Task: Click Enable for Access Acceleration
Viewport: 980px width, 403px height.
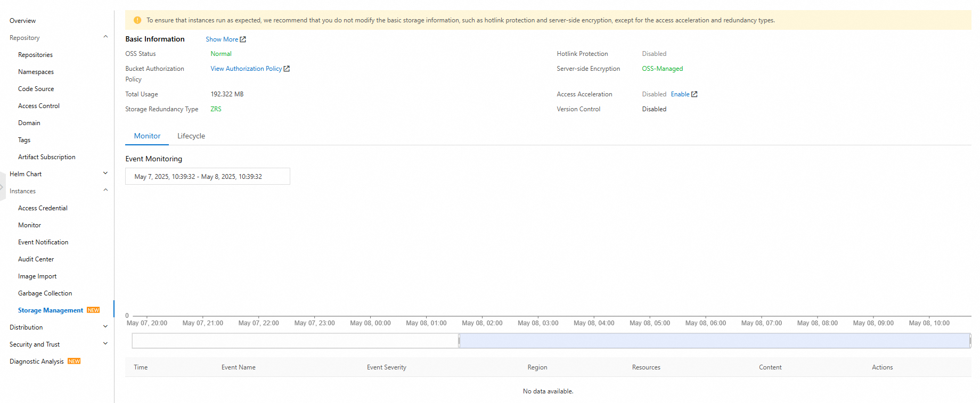Action: tap(680, 94)
